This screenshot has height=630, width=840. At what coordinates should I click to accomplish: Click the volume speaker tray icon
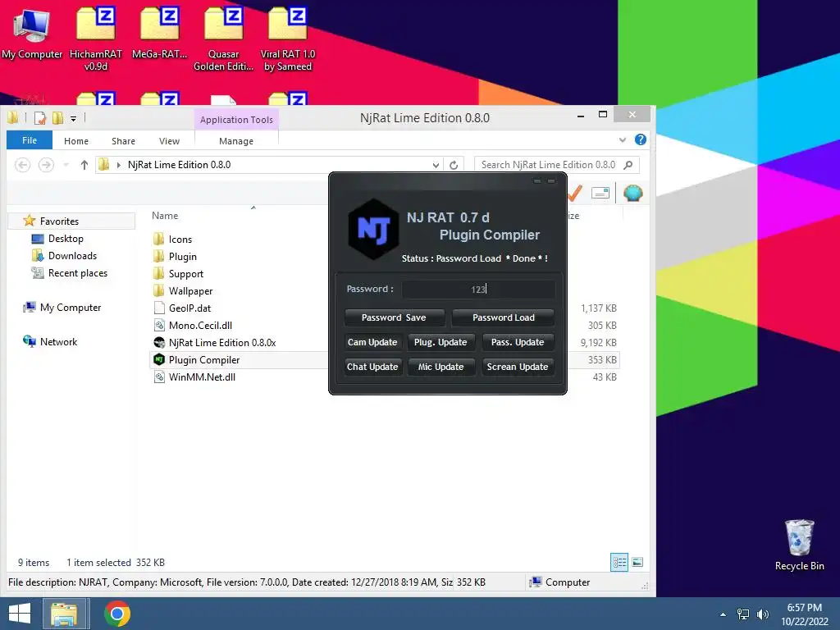click(x=762, y=614)
